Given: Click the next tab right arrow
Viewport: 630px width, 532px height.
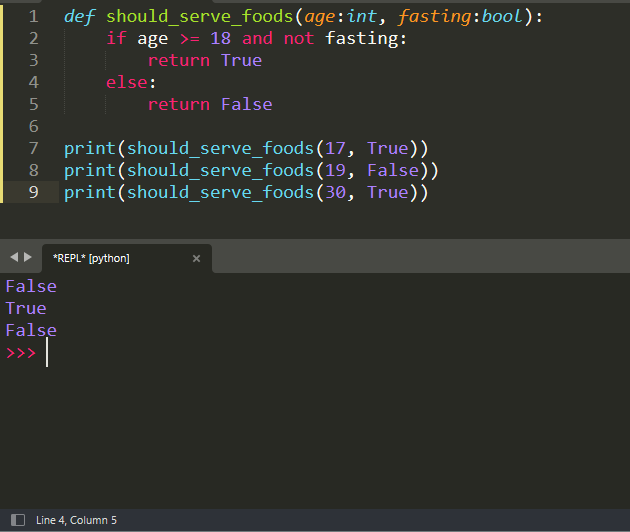Looking at the screenshot, I should tap(28, 258).
